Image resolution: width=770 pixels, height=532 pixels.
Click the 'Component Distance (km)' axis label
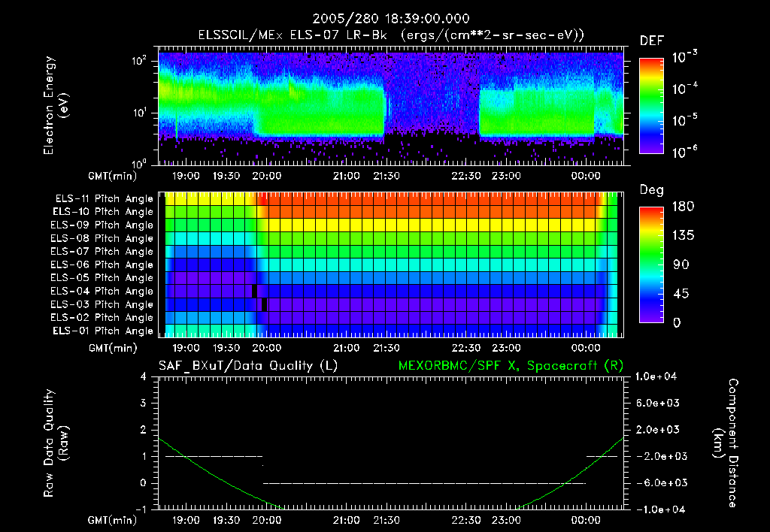726,443
